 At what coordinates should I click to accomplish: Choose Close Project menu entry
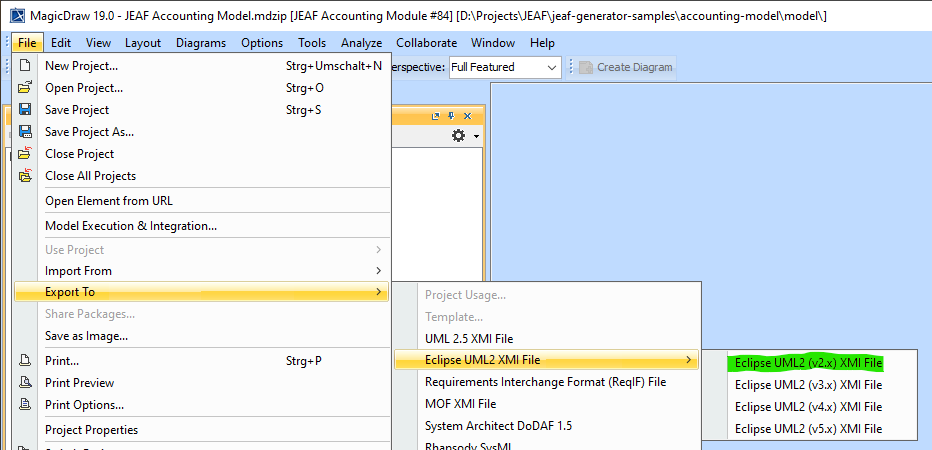(x=201, y=154)
